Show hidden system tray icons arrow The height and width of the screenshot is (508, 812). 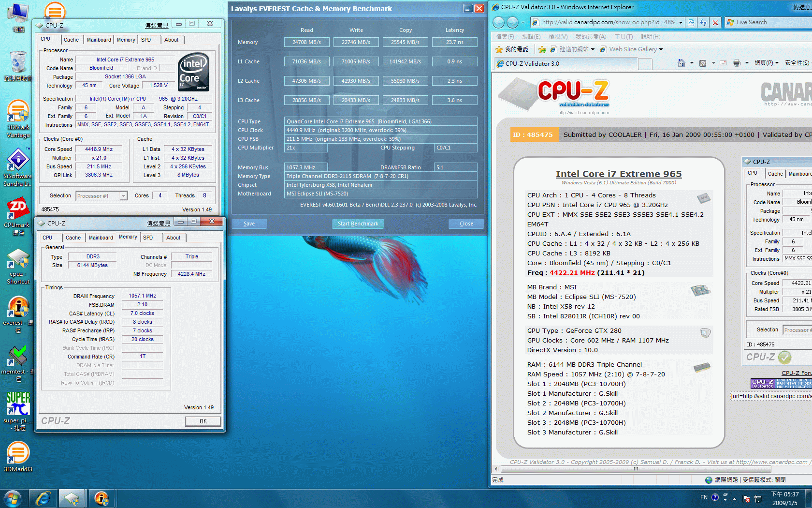734,498
